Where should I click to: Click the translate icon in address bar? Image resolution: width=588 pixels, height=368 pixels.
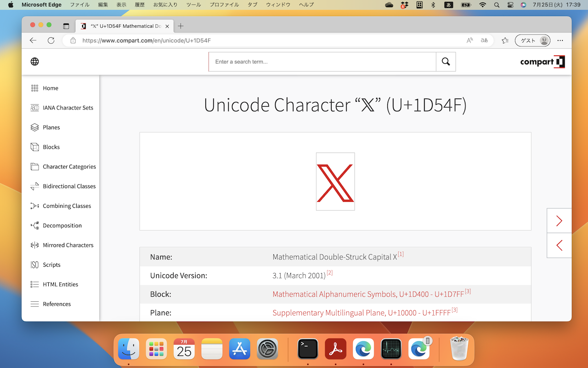click(484, 40)
